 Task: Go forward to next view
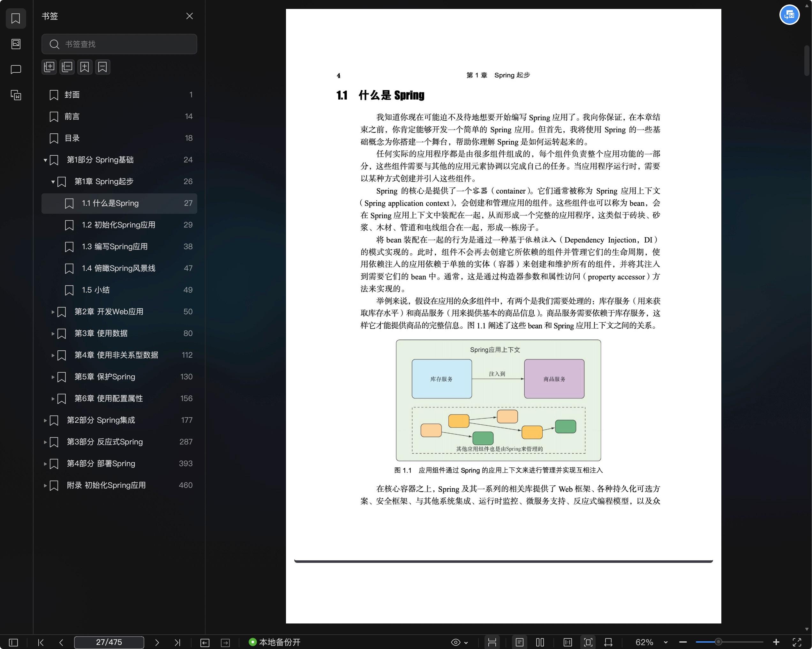click(225, 642)
